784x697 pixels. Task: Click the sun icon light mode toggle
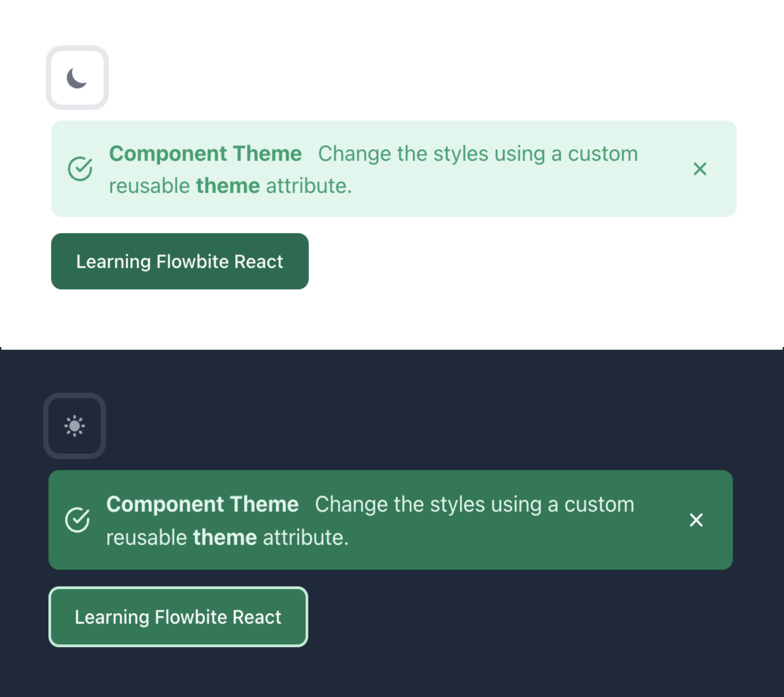74,426
